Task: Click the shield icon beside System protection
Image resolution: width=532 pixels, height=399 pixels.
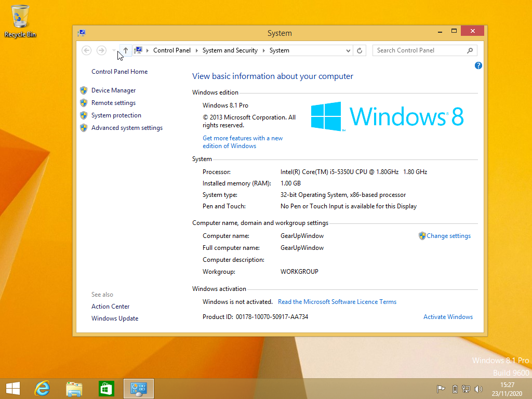Action: pos(84,115)
